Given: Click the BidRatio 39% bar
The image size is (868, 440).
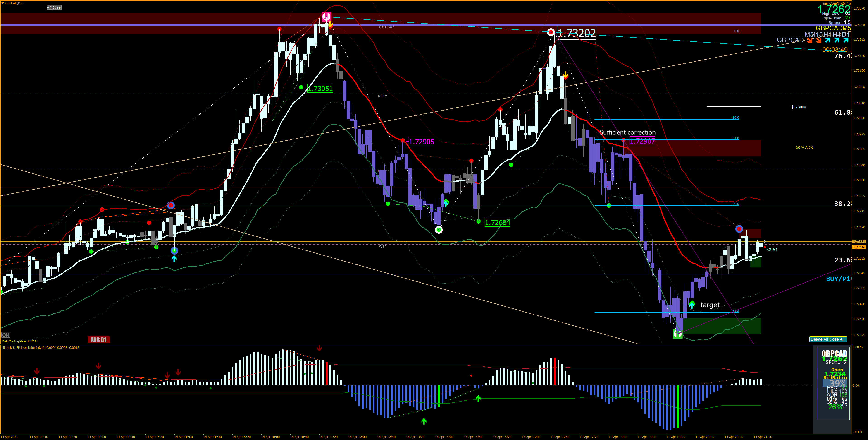Looking at the screenshot, I should pyautogui.click(x=835, y=383).
